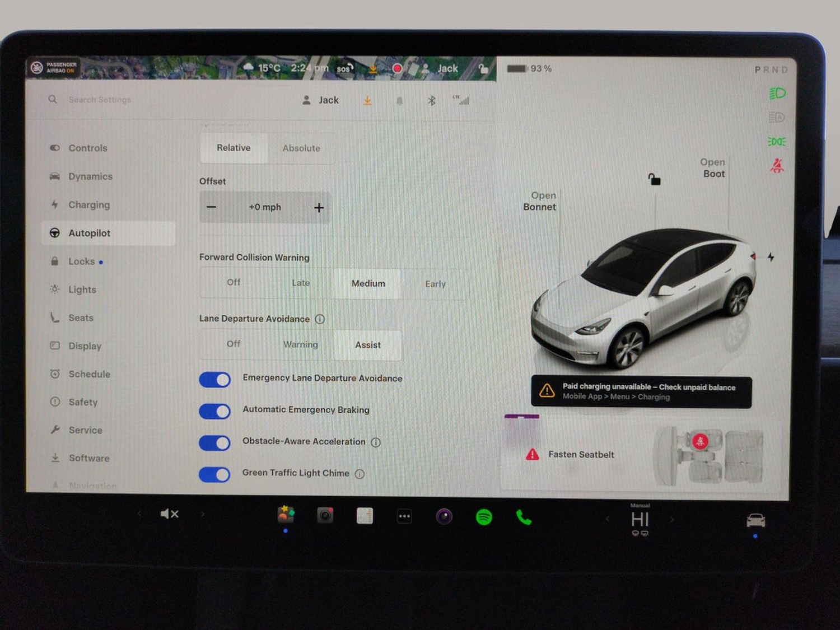
Task: Open the notifications bell icon
Action: coord(399,100)
